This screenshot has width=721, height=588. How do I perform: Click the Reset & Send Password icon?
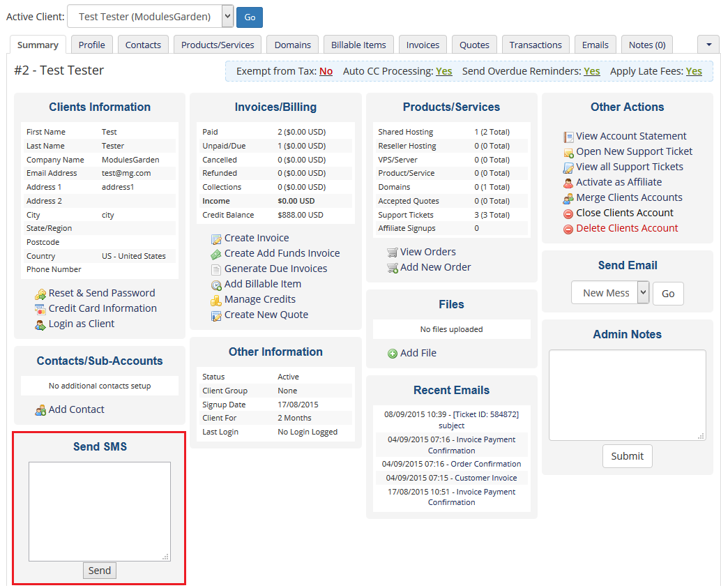(x=40, y=294)
